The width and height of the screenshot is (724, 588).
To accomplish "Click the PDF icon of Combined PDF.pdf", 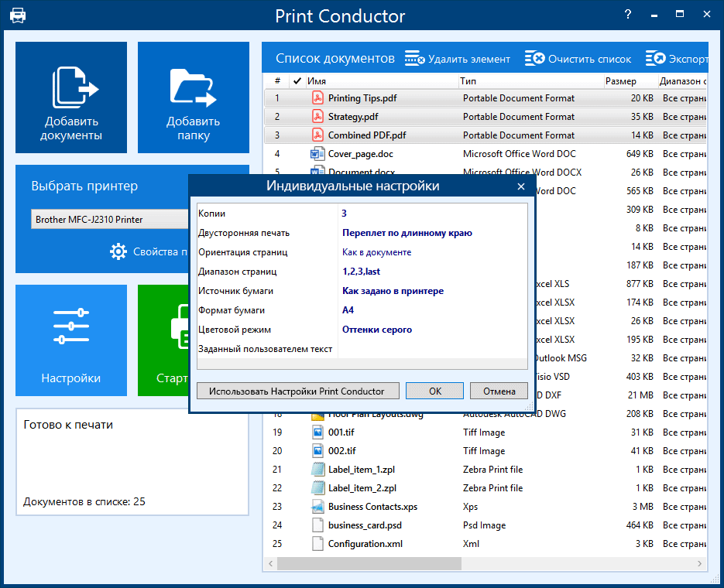I will [317, 135].
